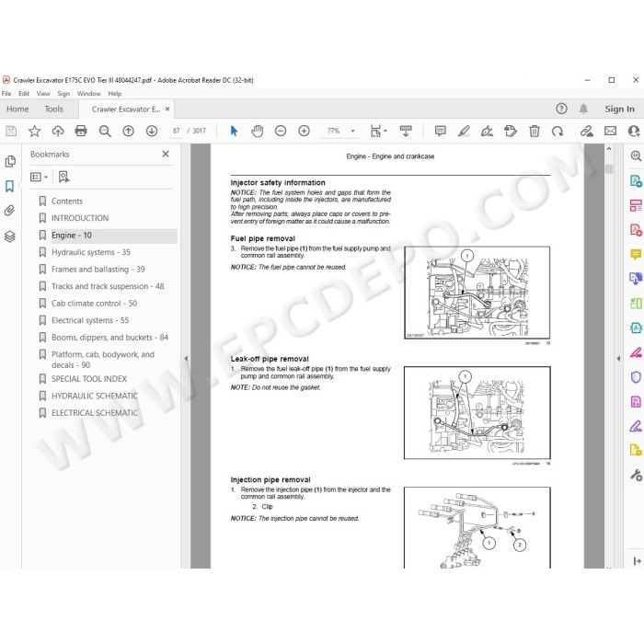Click the read mode keyboard icon
Screen dimensions: 644x644
(x=406, y=131)
